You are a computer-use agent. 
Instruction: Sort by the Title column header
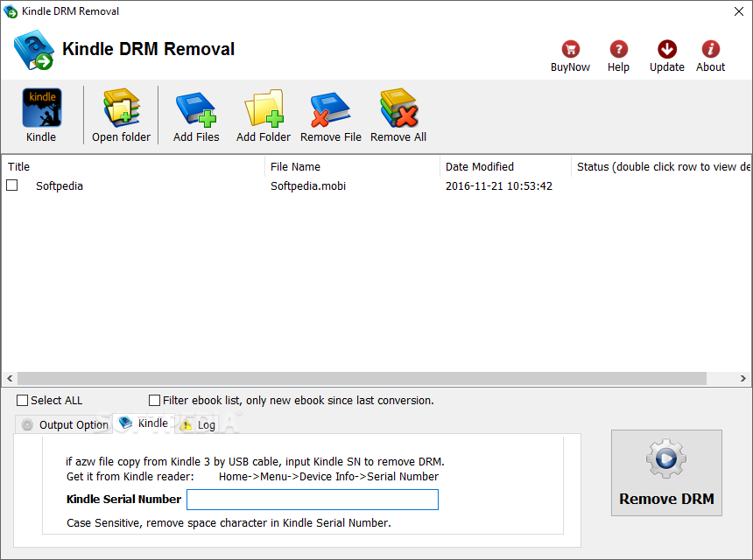pyautogui.click(x=133, y=166)
